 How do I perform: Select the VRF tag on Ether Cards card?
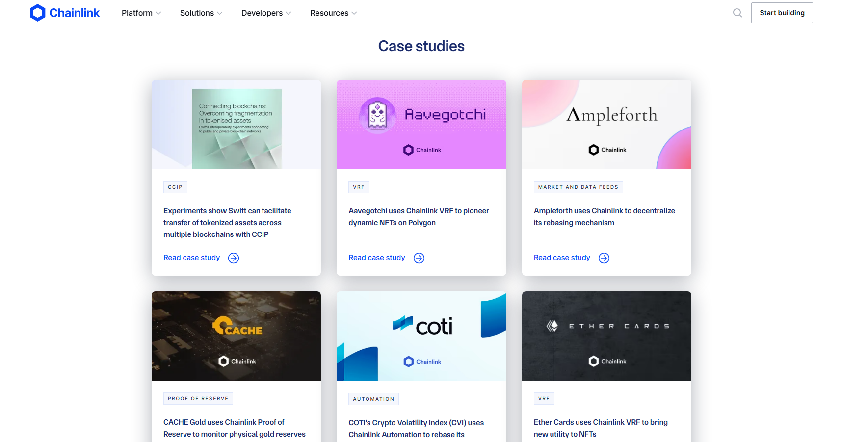(544, 398)
